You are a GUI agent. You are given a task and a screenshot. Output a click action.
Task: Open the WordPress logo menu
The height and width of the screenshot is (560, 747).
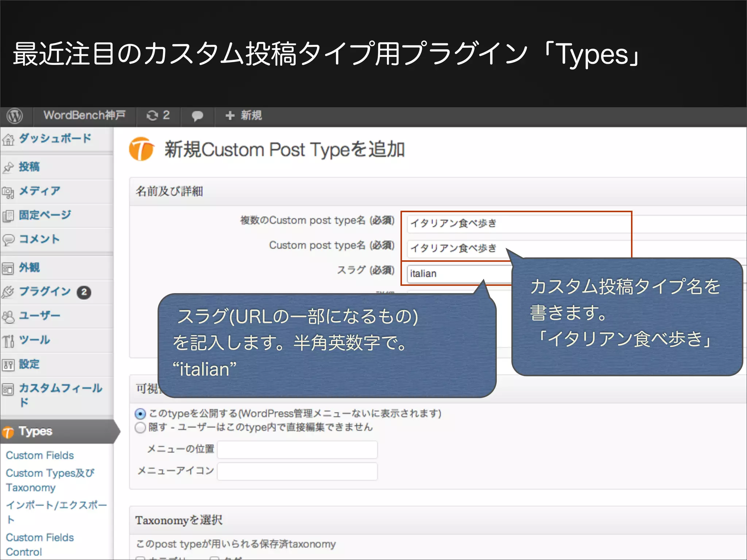pos(15,116)
